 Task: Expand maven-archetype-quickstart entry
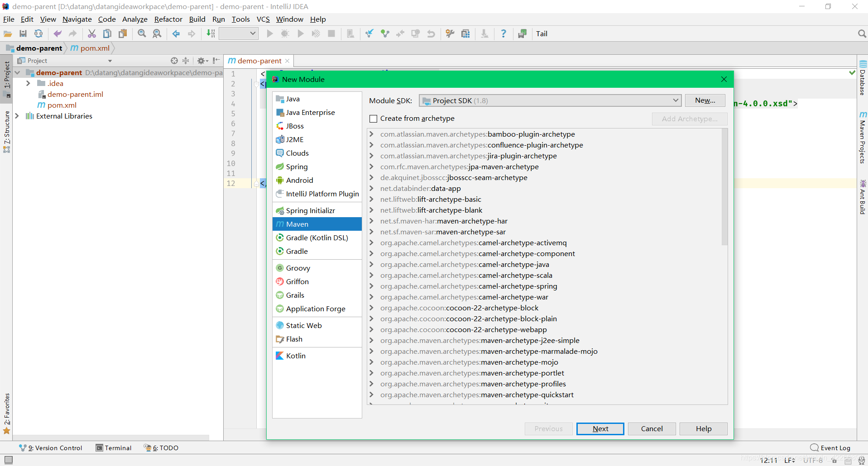[372, 395]
